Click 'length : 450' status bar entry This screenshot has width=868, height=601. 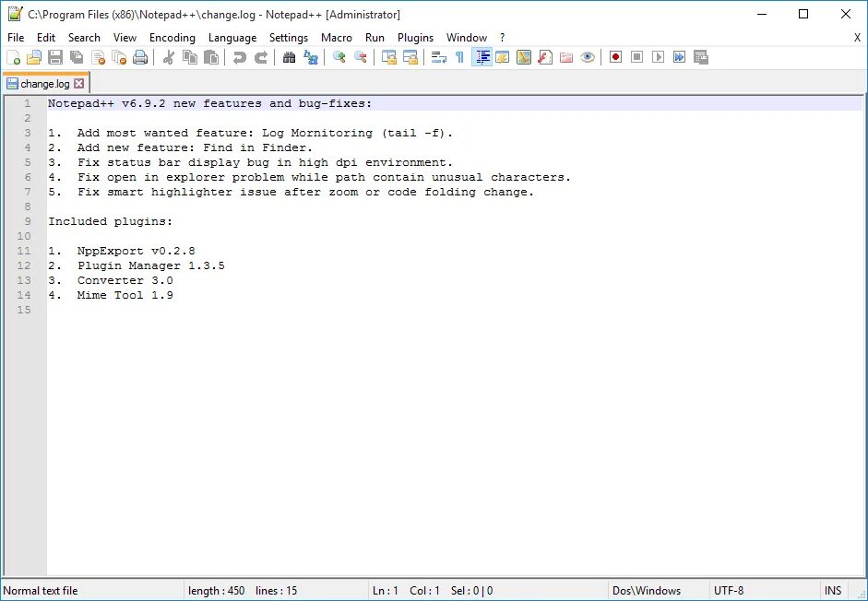tap(217, 591)
